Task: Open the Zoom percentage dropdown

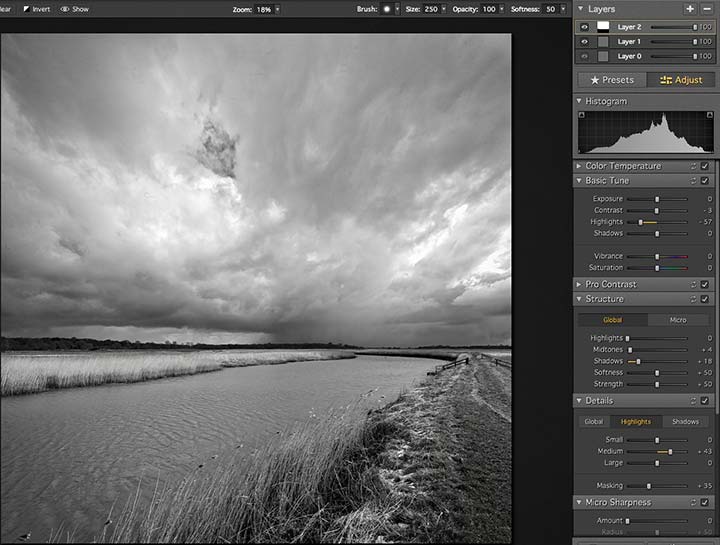Action: [x=277, y=9]
